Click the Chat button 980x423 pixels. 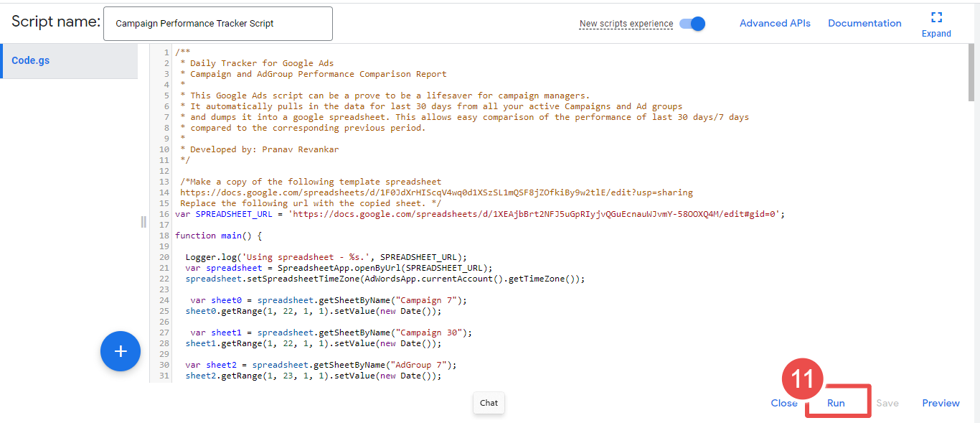tap(489, 403)
